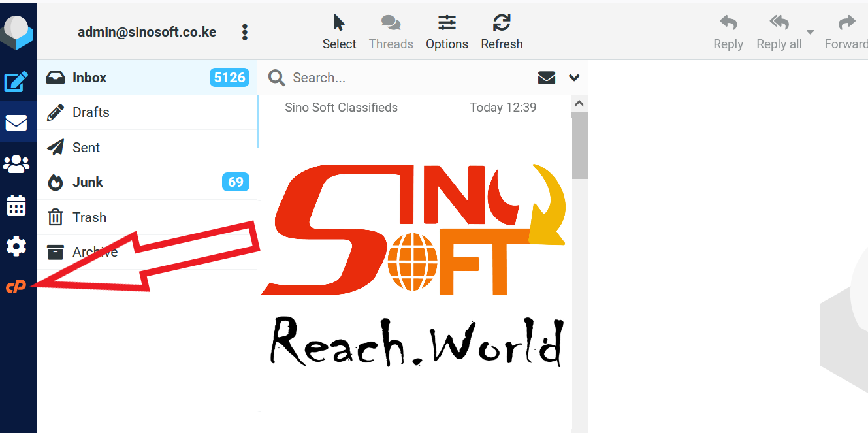Click the cPanel icon in the sidebar

[x=17, y=285]
